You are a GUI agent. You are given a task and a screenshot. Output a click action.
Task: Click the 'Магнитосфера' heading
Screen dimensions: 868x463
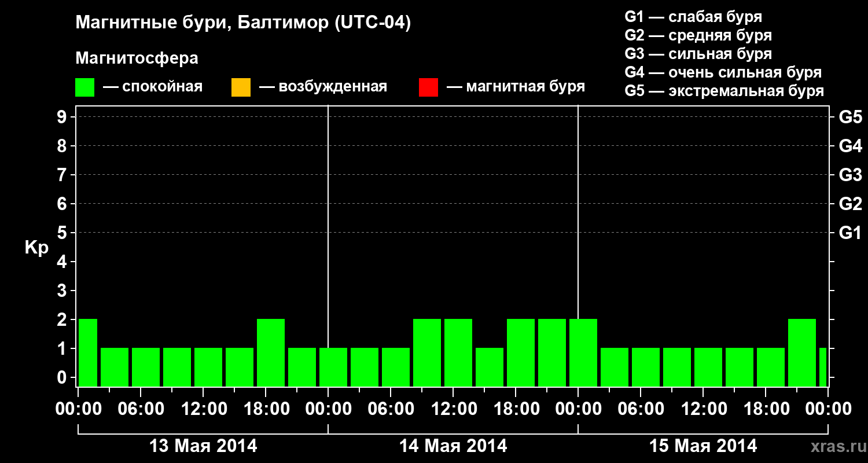pos(137,58)
